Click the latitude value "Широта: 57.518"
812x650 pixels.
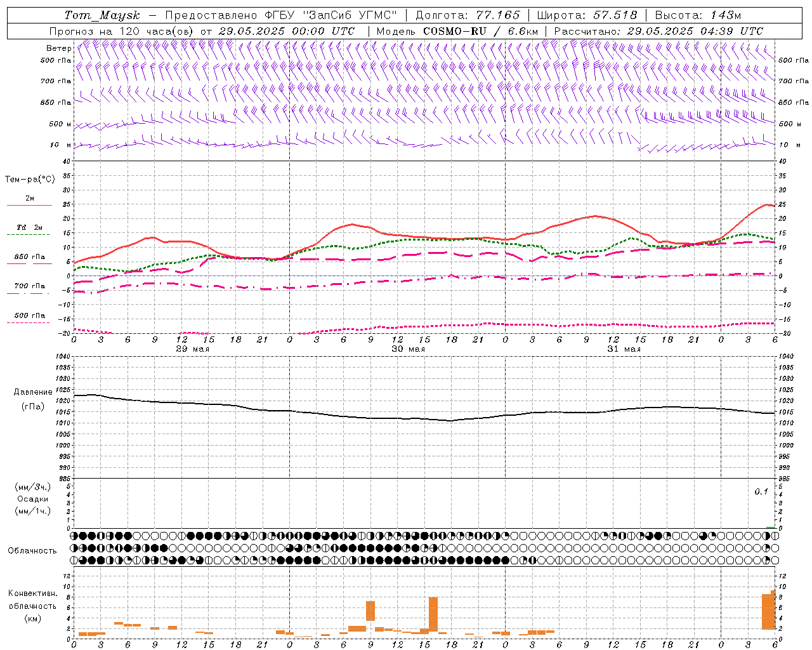pos(587,15)
